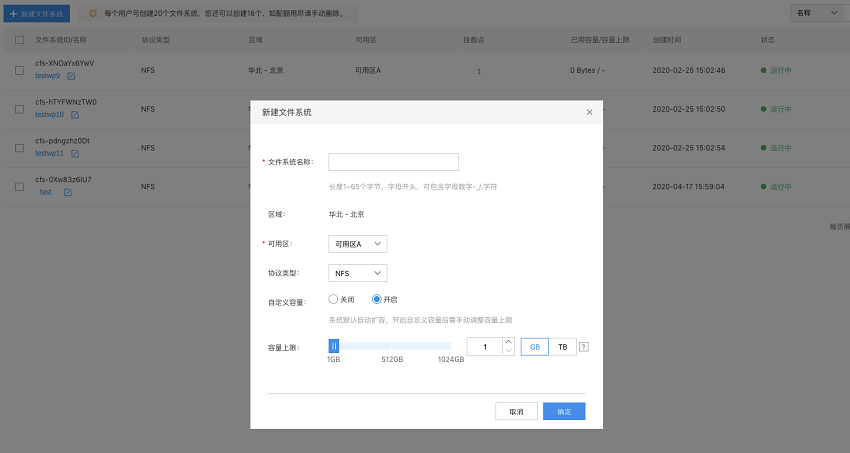Image resolution: width=850 pixels, height=453 pixels.
Task: Open the 名称 search filter dropdown
Action: (817, 13)
